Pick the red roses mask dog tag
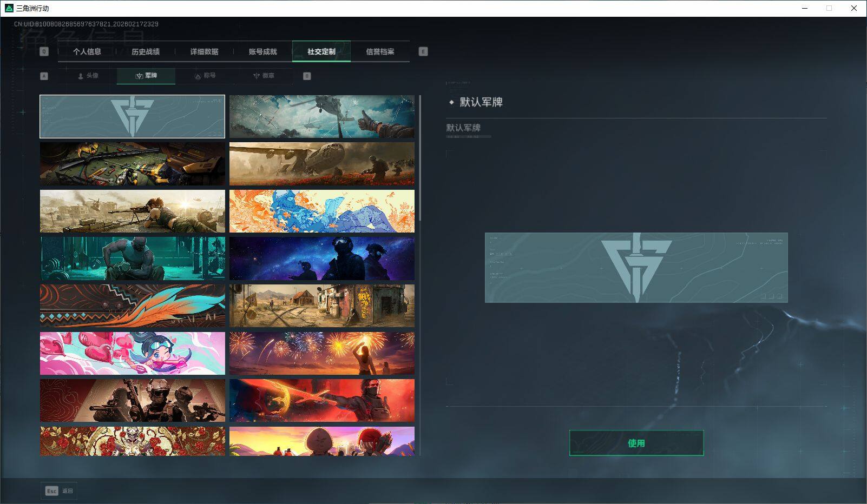 point(133,441)
